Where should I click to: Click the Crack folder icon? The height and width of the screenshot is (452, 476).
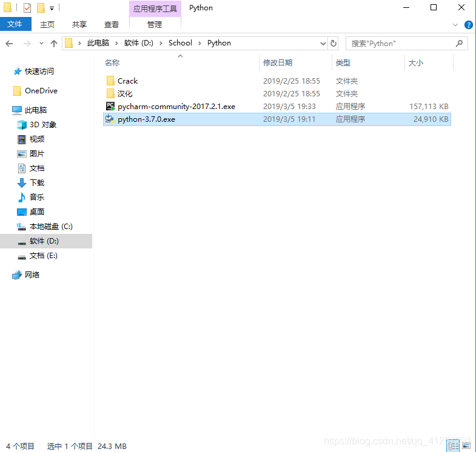pos(110,81)
